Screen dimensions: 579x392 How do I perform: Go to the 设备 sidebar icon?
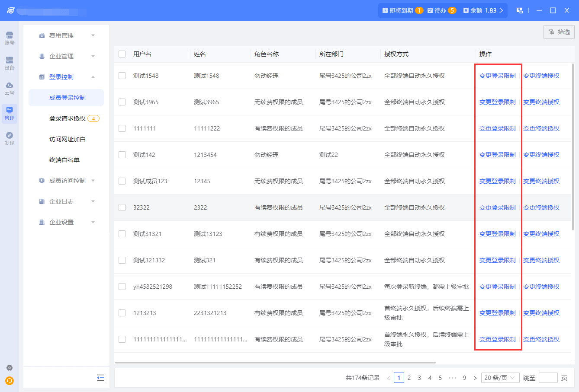click(10, 63)
